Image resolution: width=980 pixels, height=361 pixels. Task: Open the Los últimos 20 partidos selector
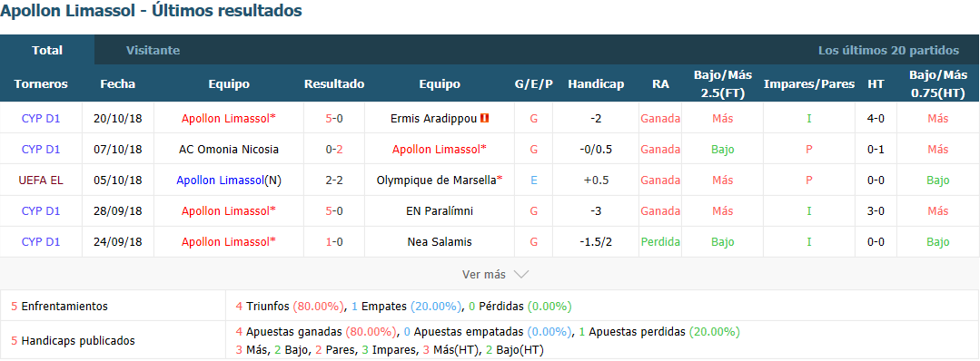click(888, 51)
